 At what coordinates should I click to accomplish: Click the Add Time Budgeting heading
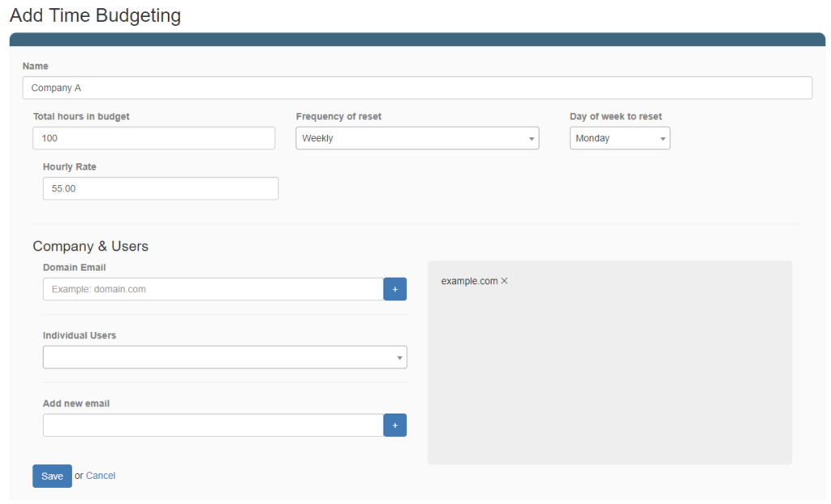pyautogui.click(x=96, y=15)
